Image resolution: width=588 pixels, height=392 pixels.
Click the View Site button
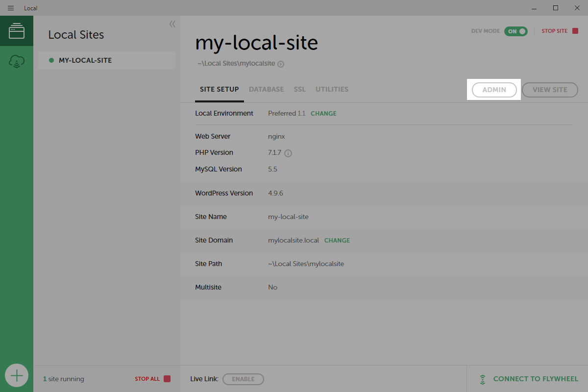point(550,90)
